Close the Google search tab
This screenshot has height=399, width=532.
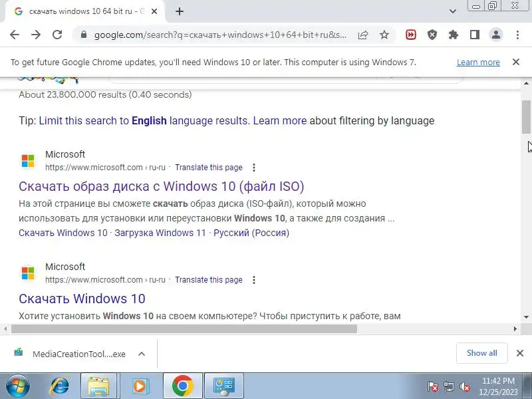(154, 11)
